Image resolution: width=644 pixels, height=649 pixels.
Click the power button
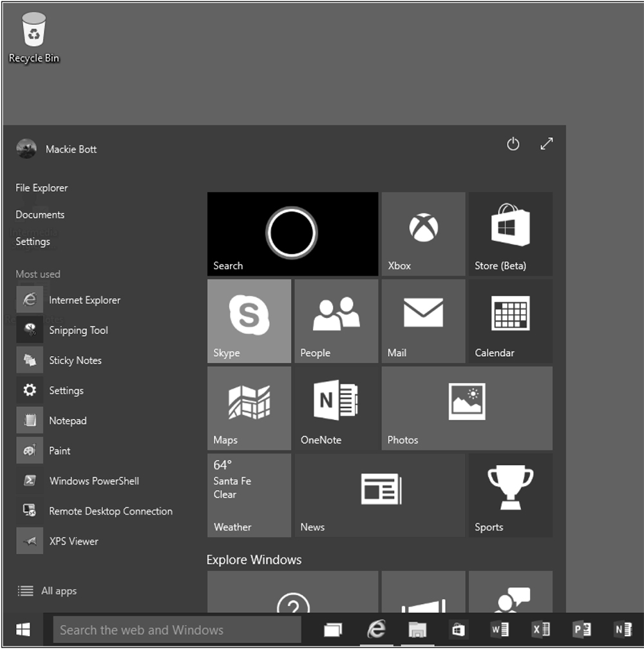point(513,144)
